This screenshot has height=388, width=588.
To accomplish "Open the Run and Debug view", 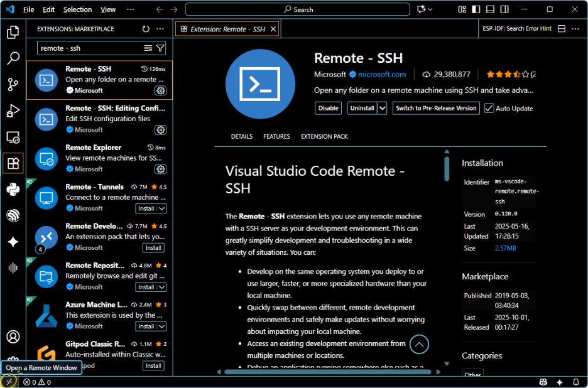I will (x=13, y=111).
